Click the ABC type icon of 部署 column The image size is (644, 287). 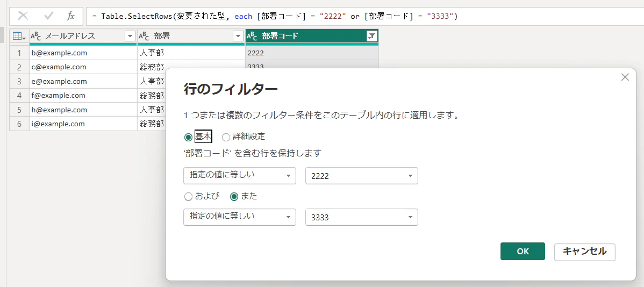coord(144,36)
